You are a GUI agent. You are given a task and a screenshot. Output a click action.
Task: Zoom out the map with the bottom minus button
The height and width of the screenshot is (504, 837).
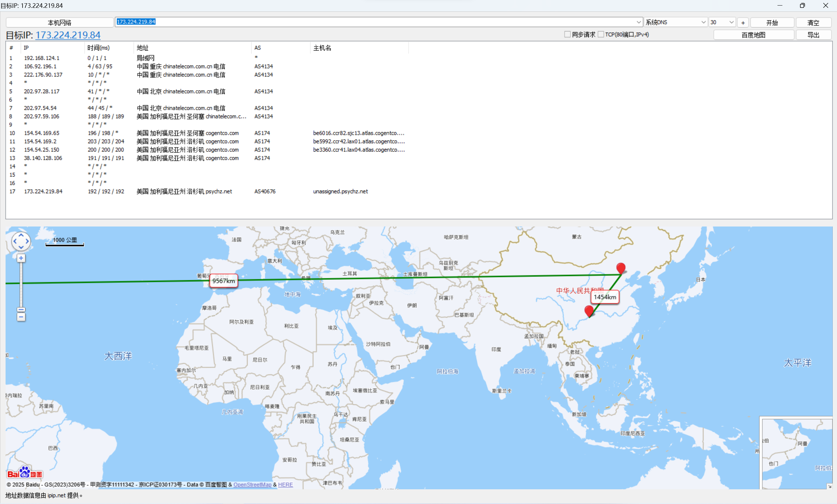point(21,317)
